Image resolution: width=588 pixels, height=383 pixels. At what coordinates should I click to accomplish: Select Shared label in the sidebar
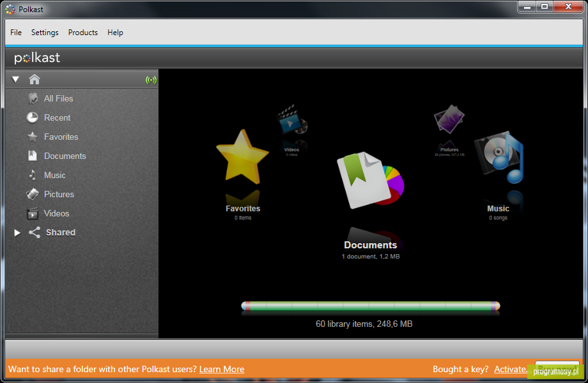click(x=61, y=232)
